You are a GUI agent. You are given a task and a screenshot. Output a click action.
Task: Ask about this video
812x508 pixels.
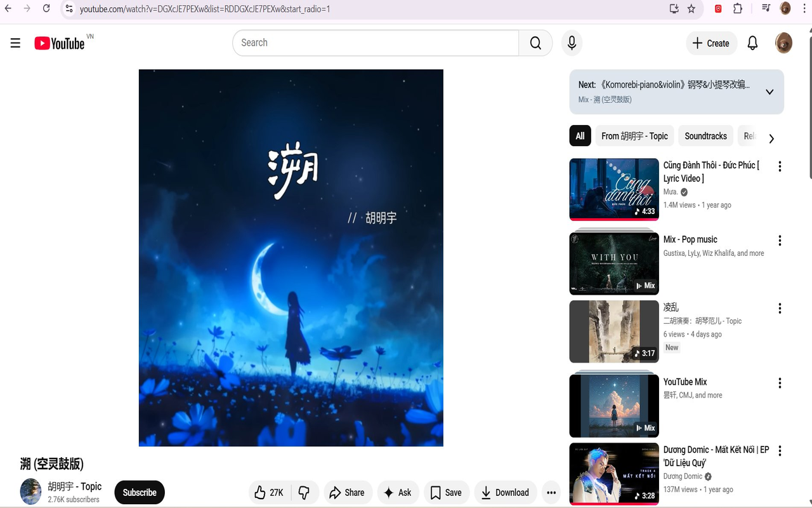[x=398, y=493]
